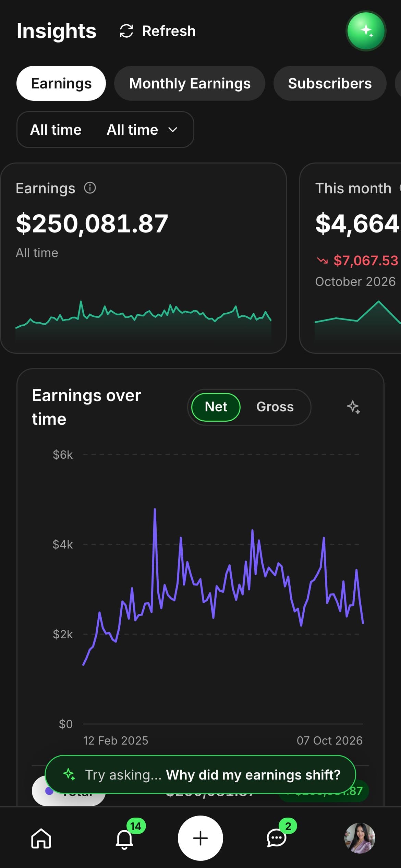Click the $4k axis label
401x868 pixels.
click(x=63, y=544)
